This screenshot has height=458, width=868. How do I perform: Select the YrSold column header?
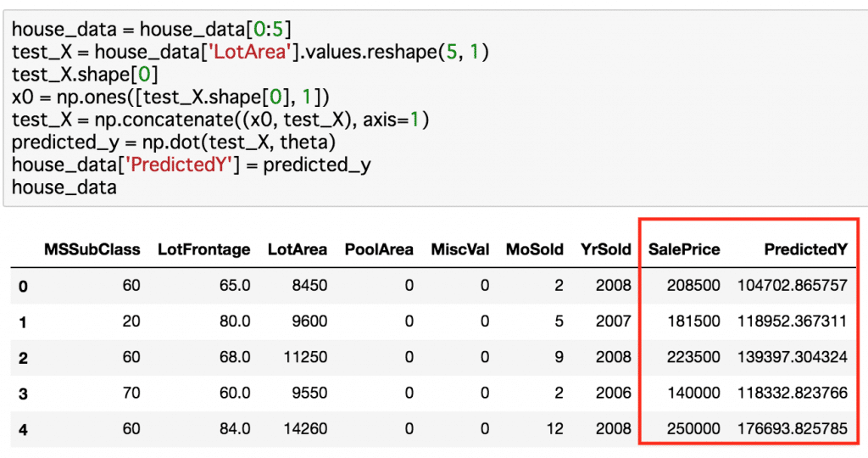pyautogui.click(x=605, y=249)
